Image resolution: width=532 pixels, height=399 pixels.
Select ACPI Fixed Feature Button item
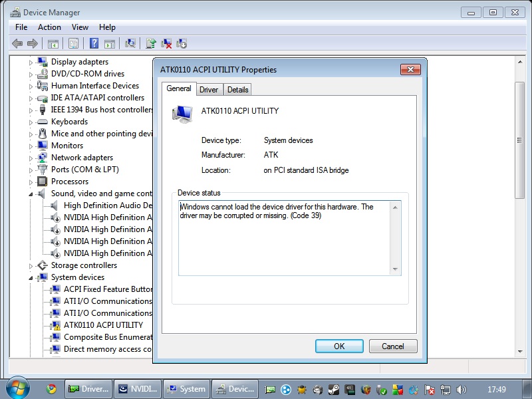point(108,289)
